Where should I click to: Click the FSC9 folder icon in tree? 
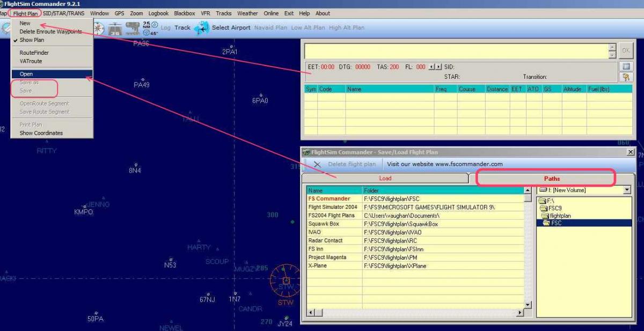pos(544,208)
